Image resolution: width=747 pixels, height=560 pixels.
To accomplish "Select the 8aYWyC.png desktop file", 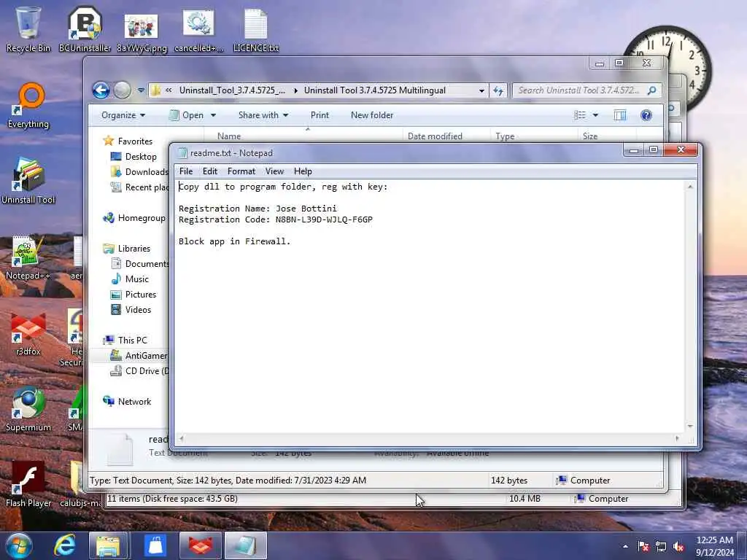I will pyautogui.click(x=142, y=32).
